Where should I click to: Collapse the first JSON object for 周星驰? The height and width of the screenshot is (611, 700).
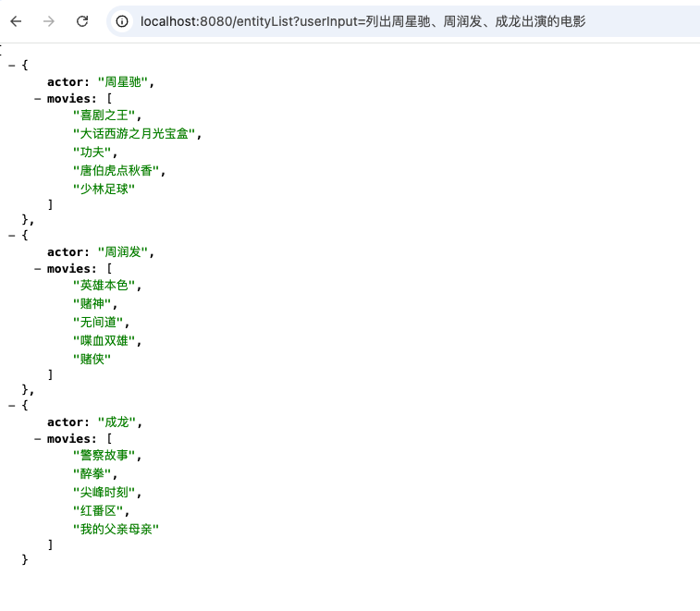point(12,65)
